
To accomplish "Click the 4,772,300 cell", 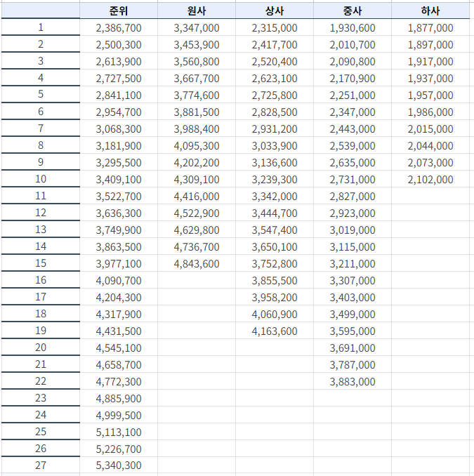I will click(x=119, y=382).
